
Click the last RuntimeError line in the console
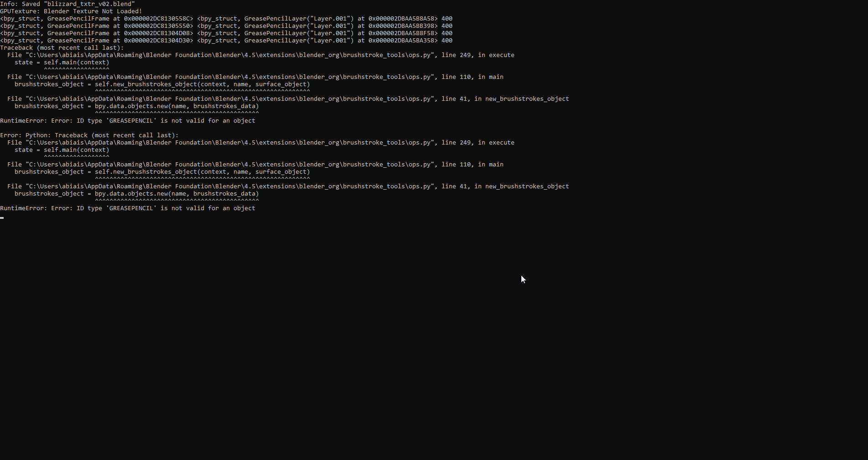click(x=127, y=208)
